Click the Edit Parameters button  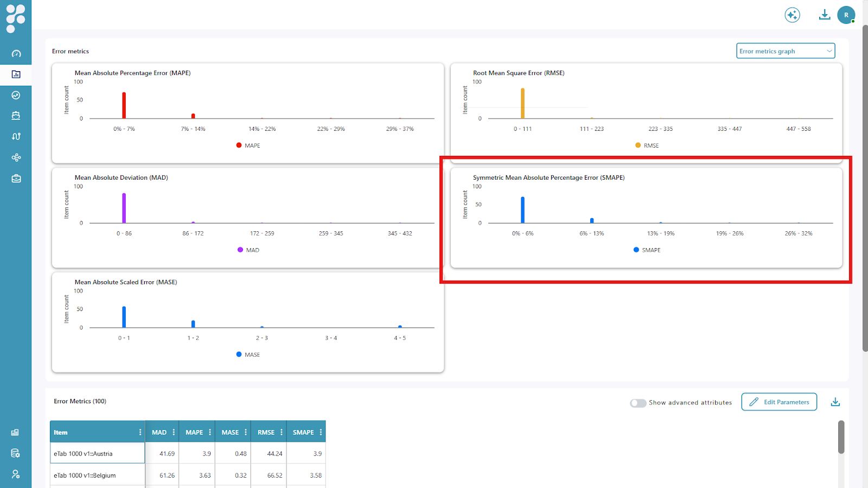point(779,402)
